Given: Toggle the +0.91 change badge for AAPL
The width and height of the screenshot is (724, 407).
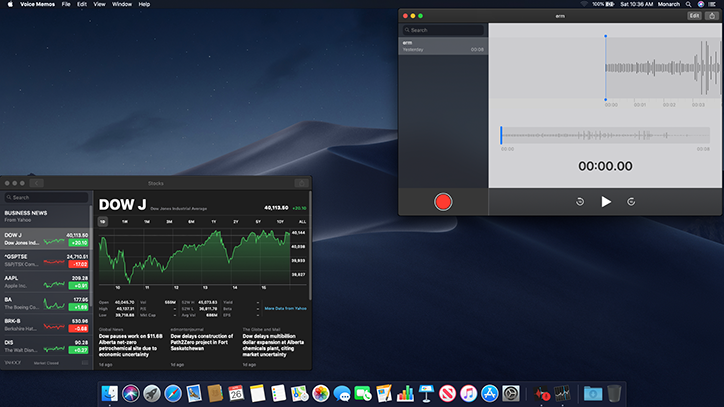Looking at the screenshot, I should pos(78,286).
